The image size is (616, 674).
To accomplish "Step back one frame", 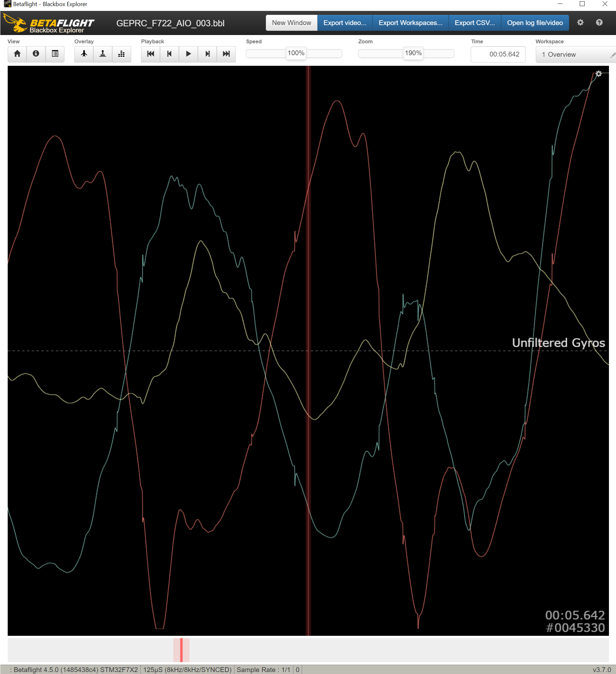I will coord(170,54).
